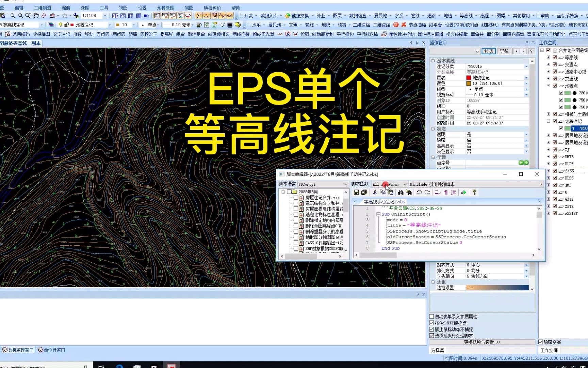This screenshot has height=368, width=588.
Task: Click the Cut icon in script editor toolbar
Action: (375, 192)
